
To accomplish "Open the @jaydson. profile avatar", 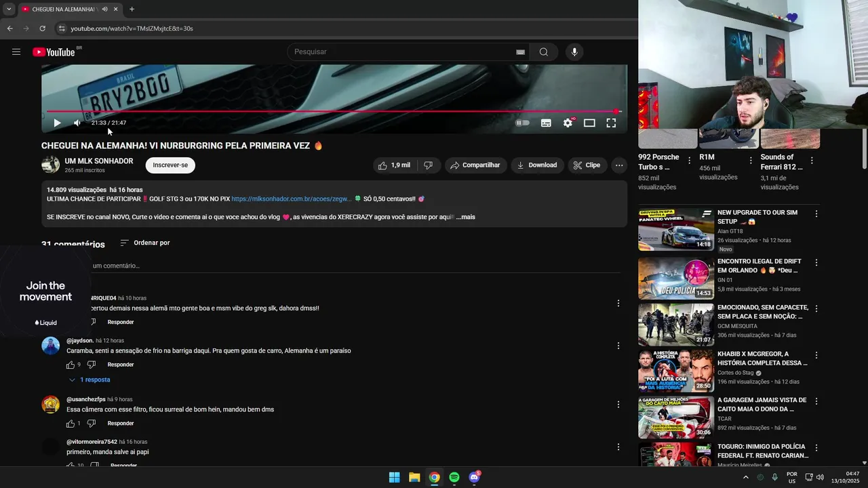I will (51, 346).
